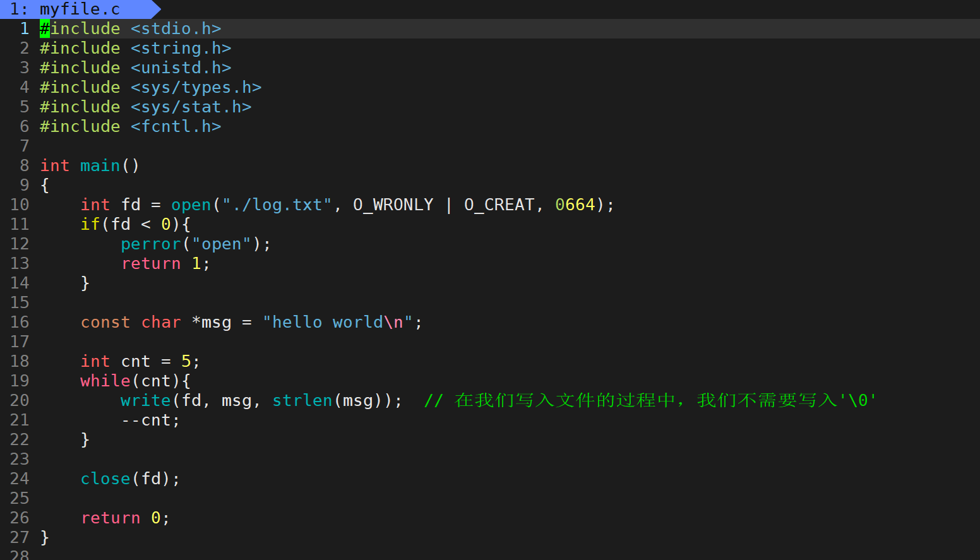
Task: Click the close(fd) call
Action: coord(126,479)
